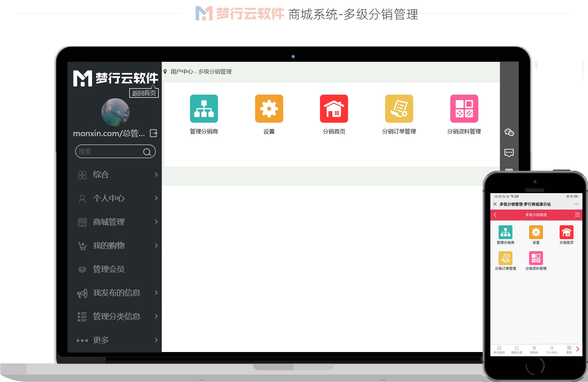Tap 更多 tab in phone bottom bar

tap(569, 350)
